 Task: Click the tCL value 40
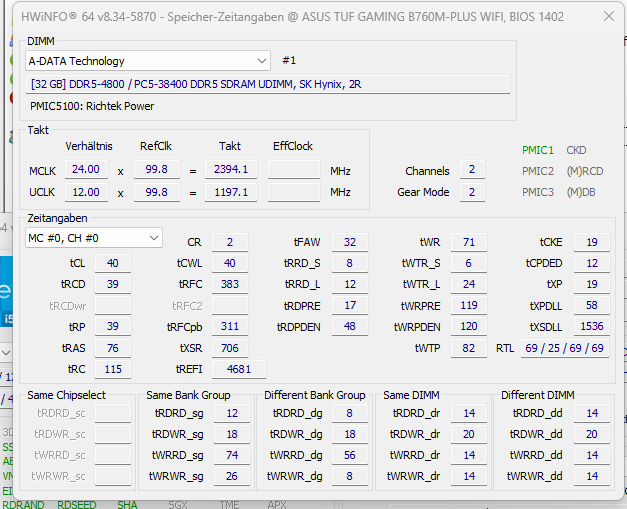pos(113,263)
